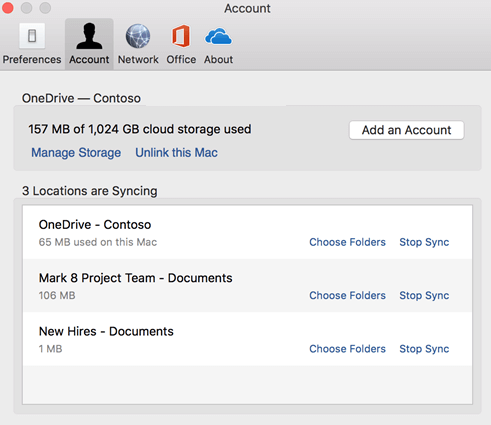Screen dimensions: 491x425
Task: Switch to the Network tab label
Action: 138,59
